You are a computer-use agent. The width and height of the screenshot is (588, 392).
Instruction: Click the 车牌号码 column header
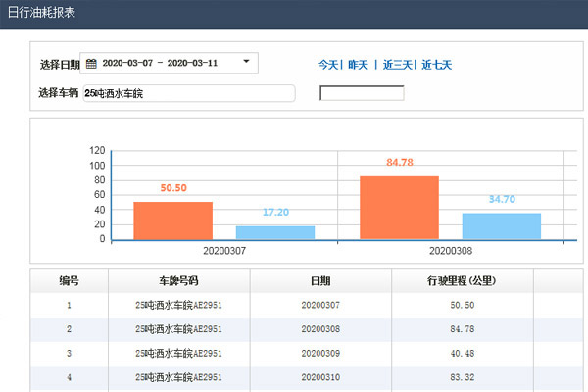[x=179, y=280]
